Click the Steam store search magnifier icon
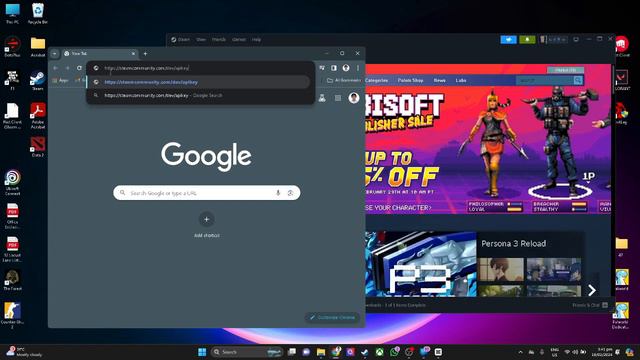Image resolution: width=640 pixels, height=360 pixels. 578,81
